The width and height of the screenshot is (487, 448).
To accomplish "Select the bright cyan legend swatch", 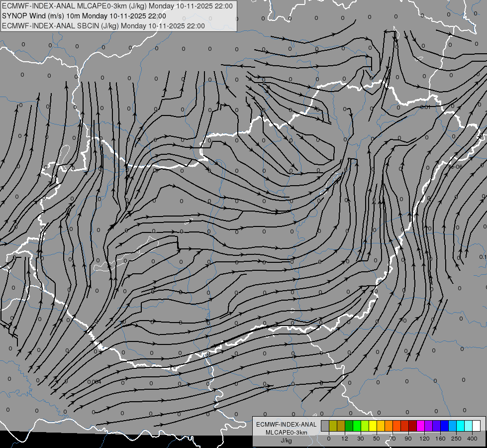I will point(461,426).
